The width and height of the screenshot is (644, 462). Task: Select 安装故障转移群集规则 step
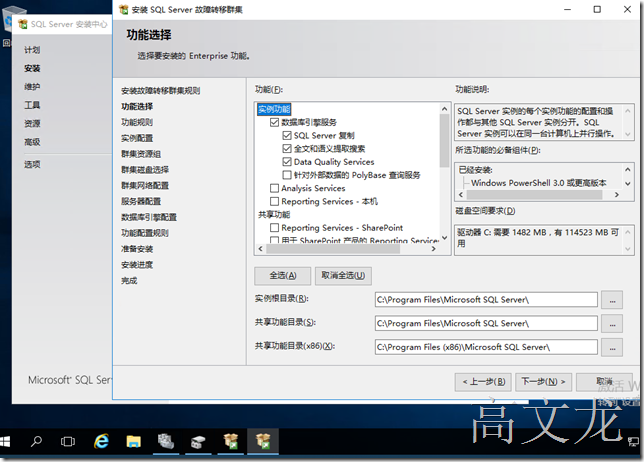tap(161, 91)
